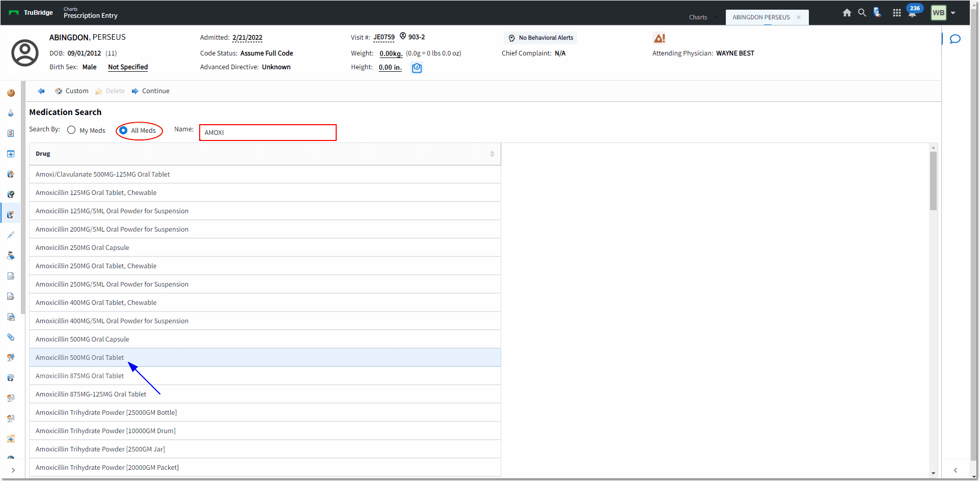Expand the left sidebar with chevron
980x482 pixels.
(x=13, y=470)
